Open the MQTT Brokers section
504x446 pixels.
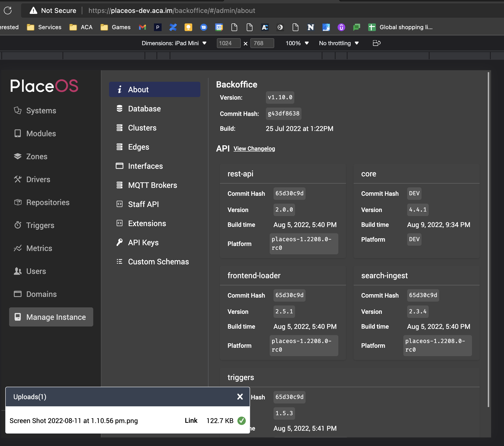click(x=152, y=185)
